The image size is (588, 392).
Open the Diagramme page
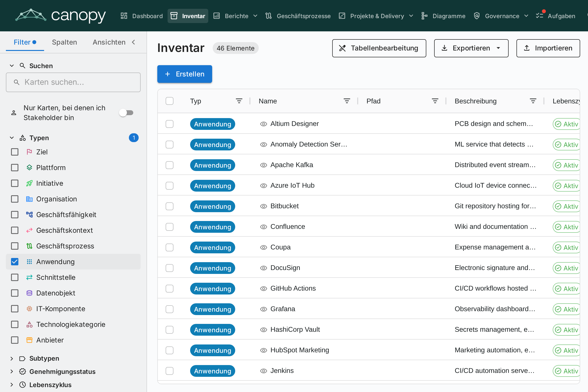[443, 16]
